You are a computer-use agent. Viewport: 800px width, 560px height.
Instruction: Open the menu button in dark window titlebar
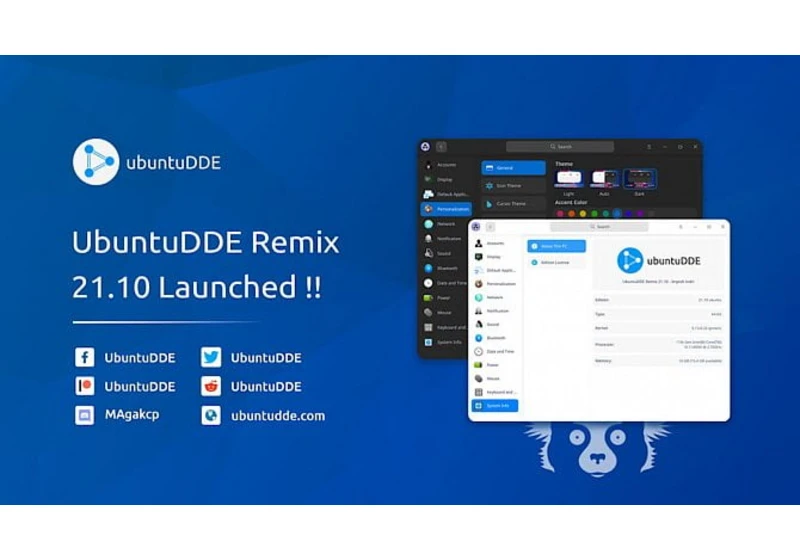coord(649,147)
